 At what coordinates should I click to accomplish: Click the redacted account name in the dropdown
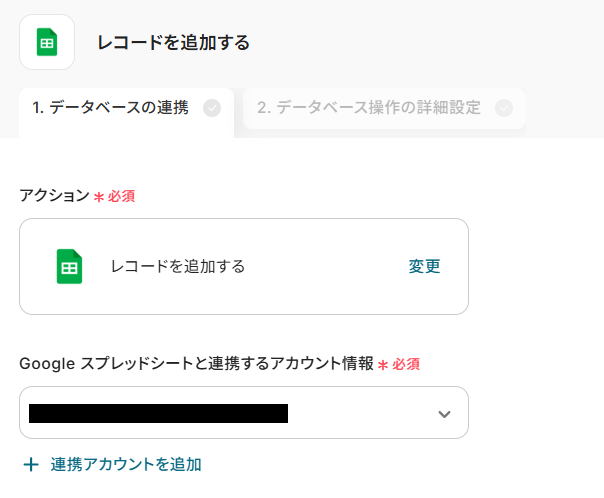coord(158,413)
